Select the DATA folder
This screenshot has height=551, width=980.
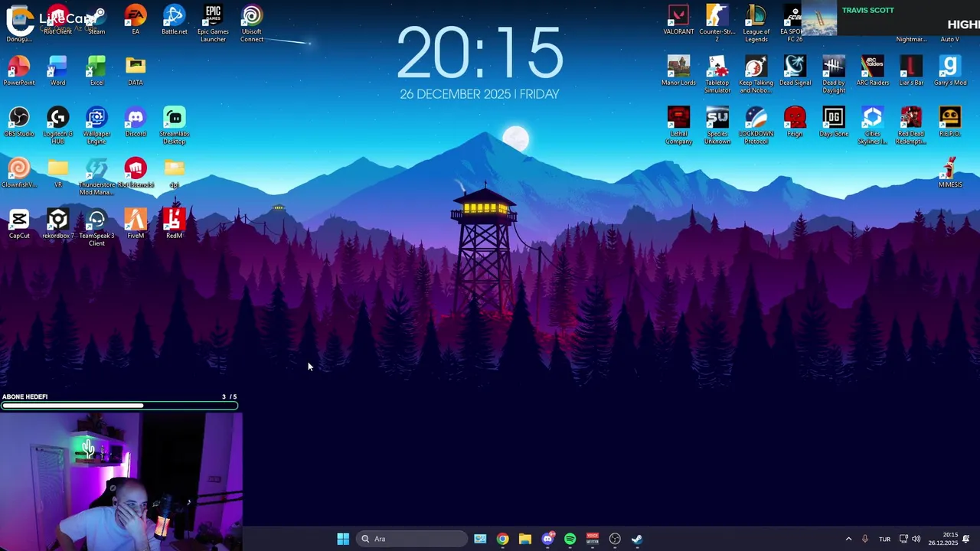click(x=136, y=71)
